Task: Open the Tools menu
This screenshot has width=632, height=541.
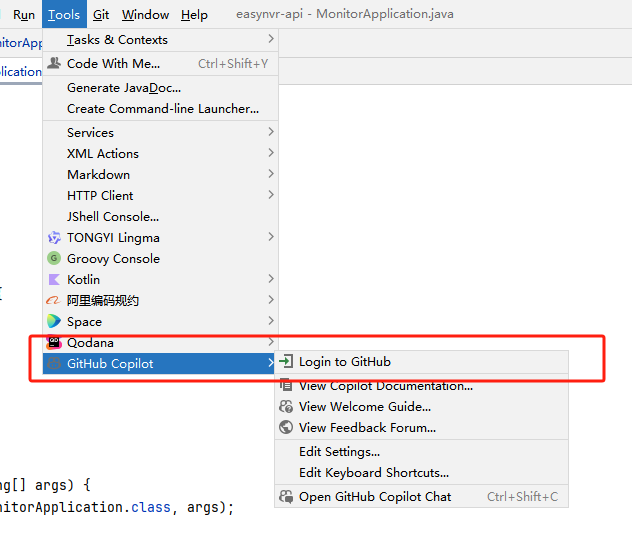Action: (x=64, y=15)
